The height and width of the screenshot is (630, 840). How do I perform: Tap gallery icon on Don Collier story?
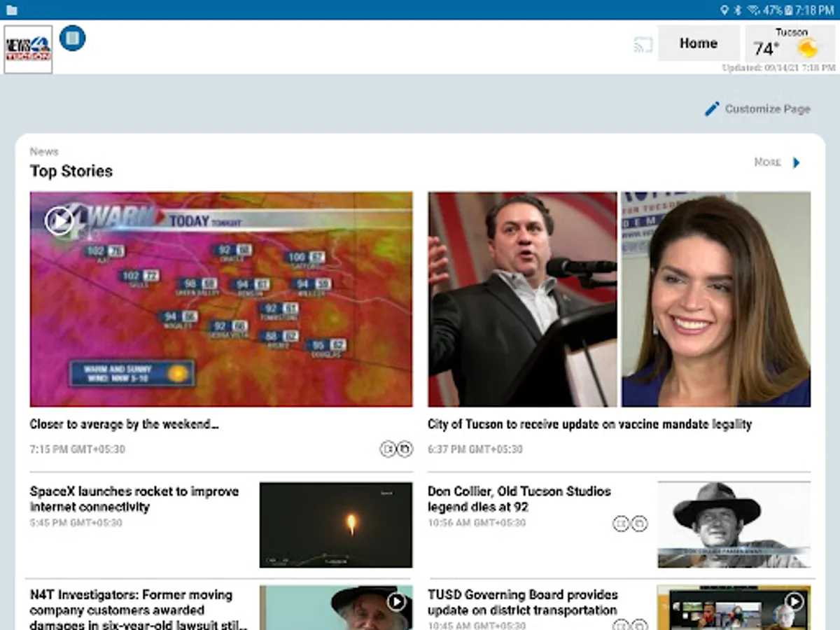pyautogui.click(x=639, y=524)
